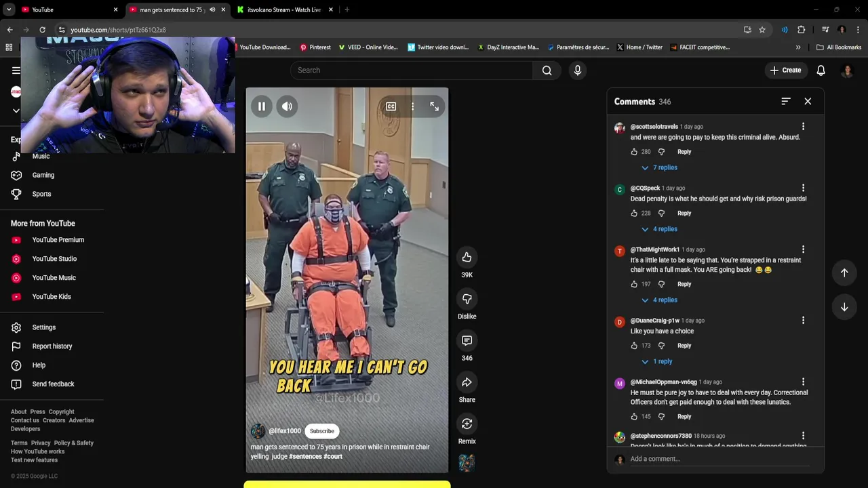The image size is (868, 488).
Task: Reply to the scottsolotravels comment
Action: coord(684,152)
